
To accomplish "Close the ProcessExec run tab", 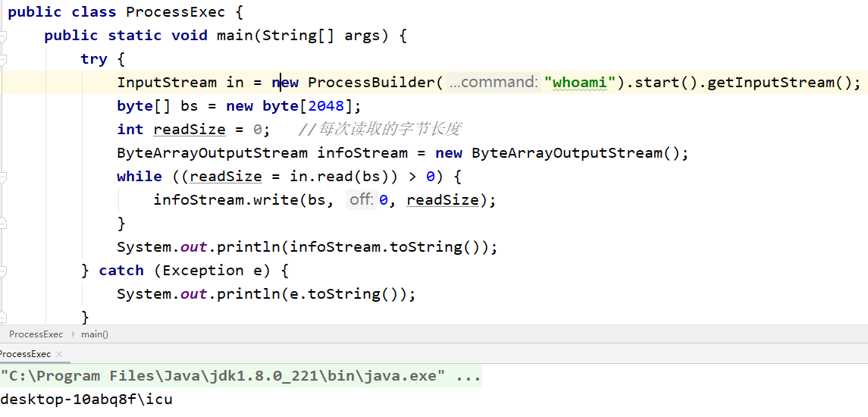I will pos(59,354).
